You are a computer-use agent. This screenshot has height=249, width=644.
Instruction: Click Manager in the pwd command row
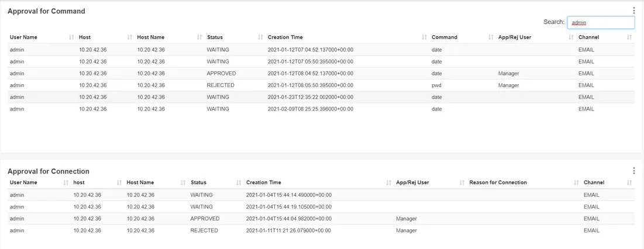point(508,85)
